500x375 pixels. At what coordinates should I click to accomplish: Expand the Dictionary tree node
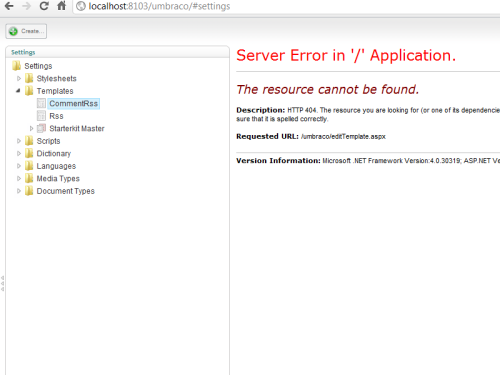pyautogui.click(x=19, y=153)
